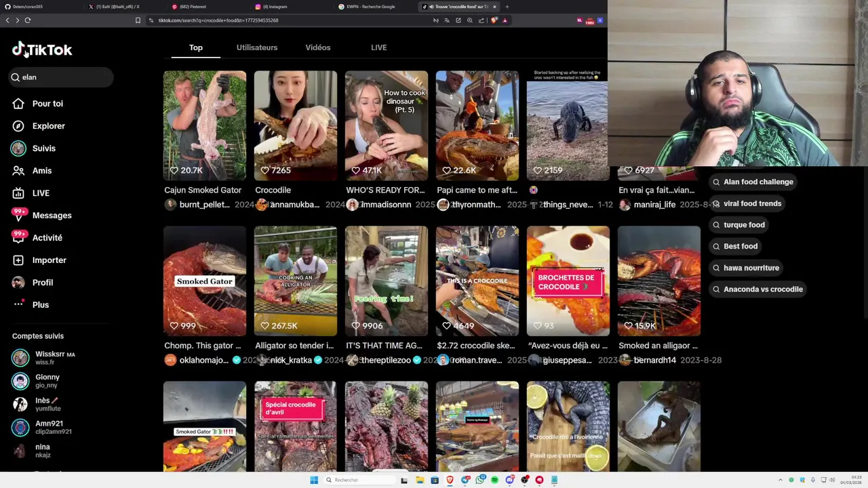Screen dimensions: 868x488
Task: Click the taskbar clock and date
Action: tap(851, 480)
